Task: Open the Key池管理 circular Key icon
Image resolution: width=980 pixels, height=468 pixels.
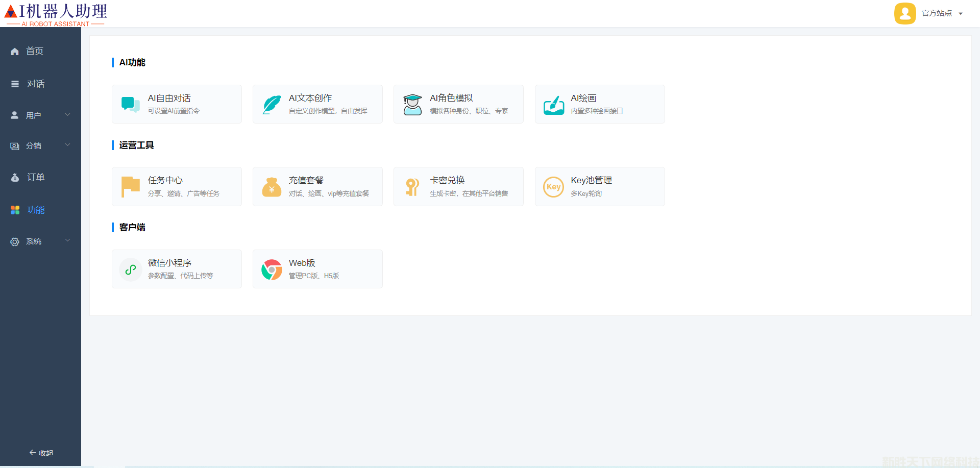Action: point(553,187)
